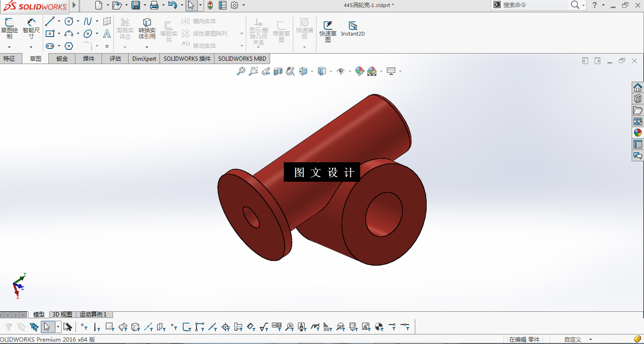The height and width of the screenshot is (344, 644).
Task: Toggle the filter edges selection button
Action: pyautogui.click(x=97, y=326)
